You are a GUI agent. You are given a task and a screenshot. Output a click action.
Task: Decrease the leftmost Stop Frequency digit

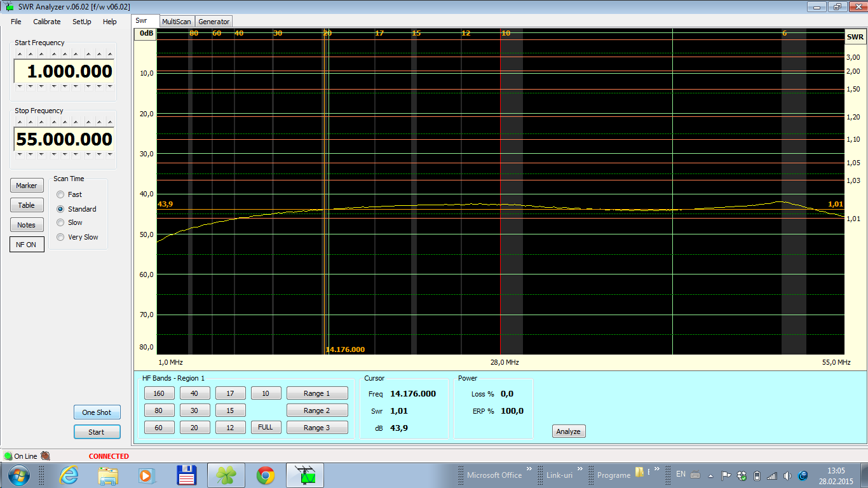(20, 154)
